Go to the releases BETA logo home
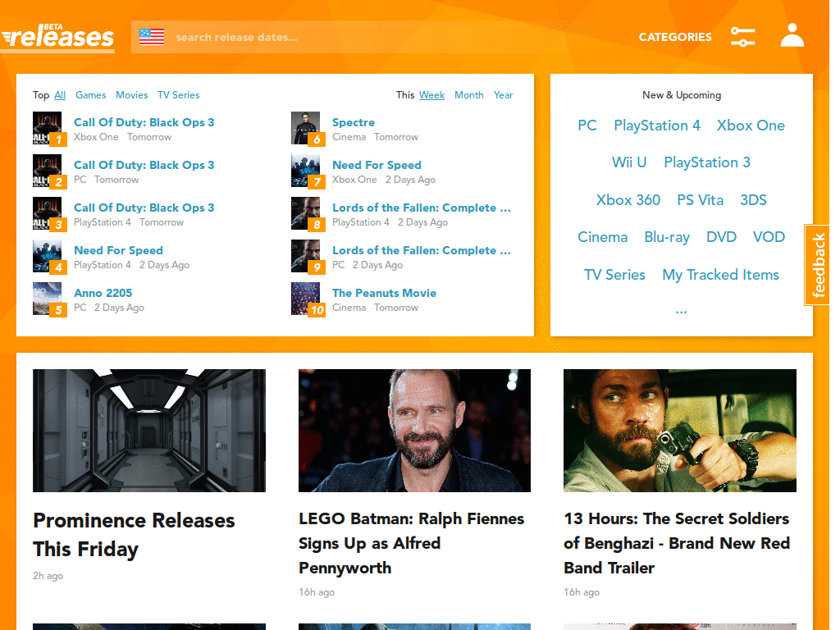Screen dimensions: 840x630 click(x=58, y=37)
